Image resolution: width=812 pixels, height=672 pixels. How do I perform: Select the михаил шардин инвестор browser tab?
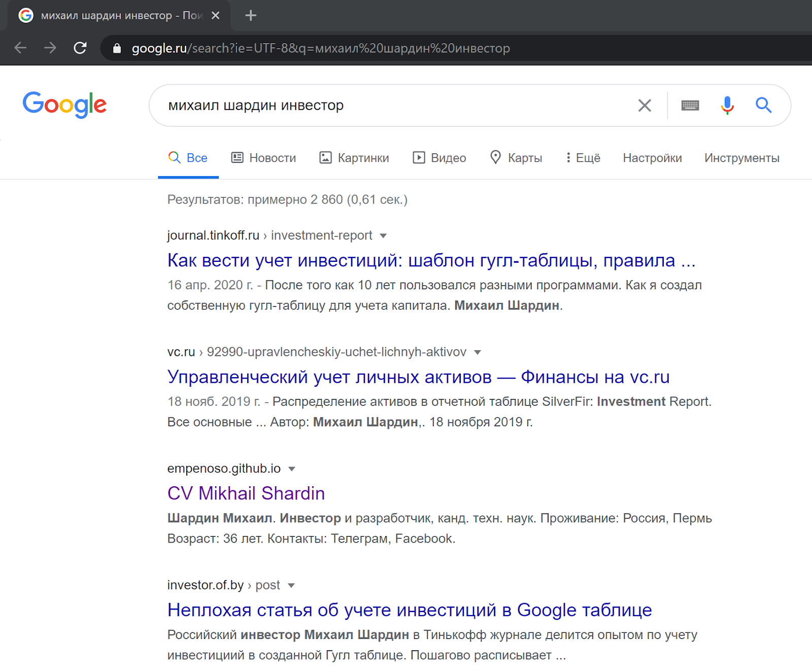pyautogui.click(x=119, y=16)
